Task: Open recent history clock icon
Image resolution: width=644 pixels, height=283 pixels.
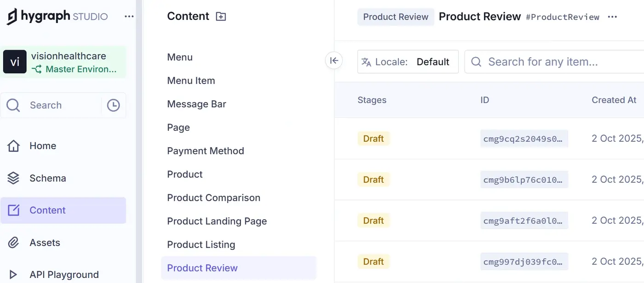Action: click(113, 105)
